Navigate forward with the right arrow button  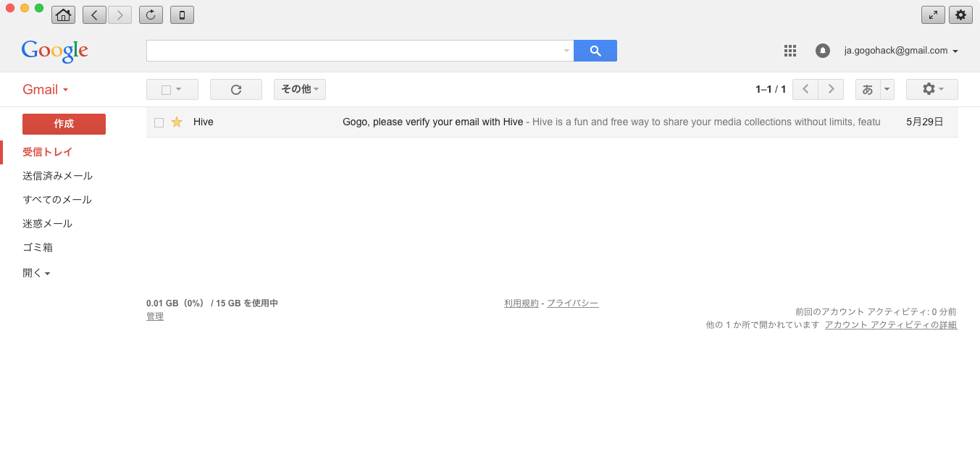tap(120, 14)
